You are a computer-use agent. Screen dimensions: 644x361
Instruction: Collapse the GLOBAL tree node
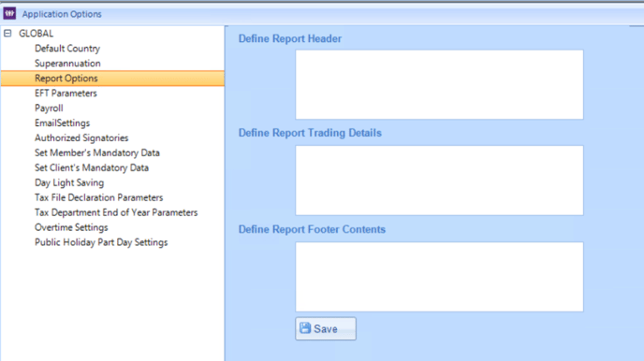[7, 34]
